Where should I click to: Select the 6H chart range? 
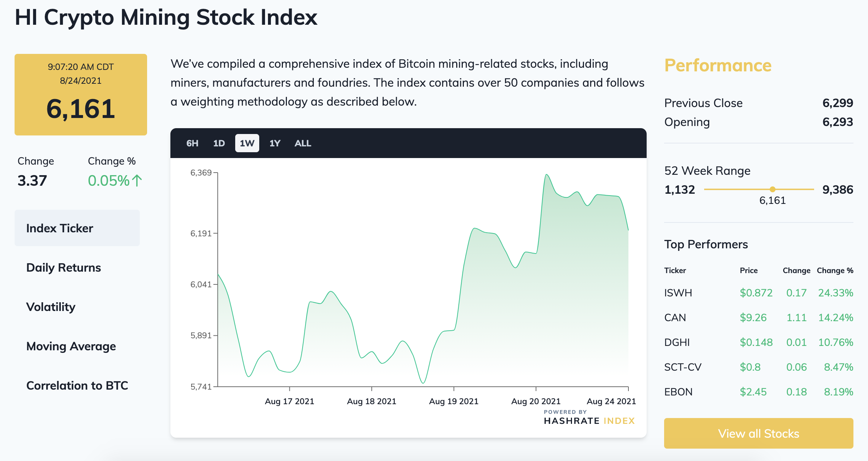192,143
